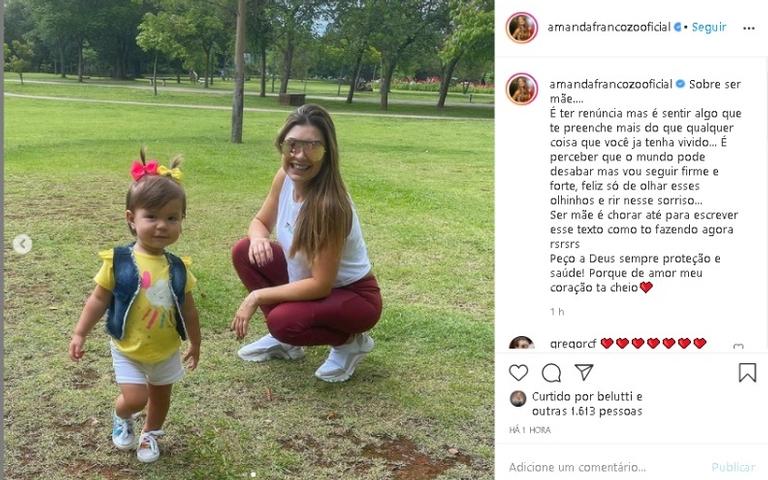Click the Publicar button
This screenshot has height=480, width=768.
[x=733, y=467]
